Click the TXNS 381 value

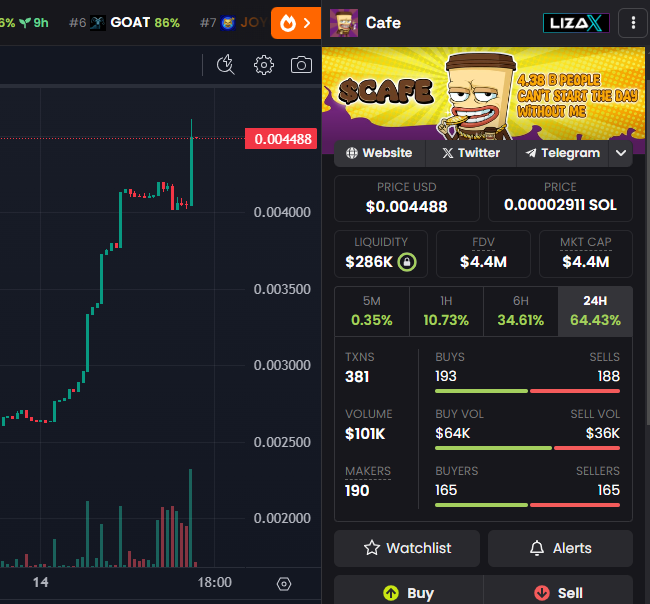coord(357,377)
